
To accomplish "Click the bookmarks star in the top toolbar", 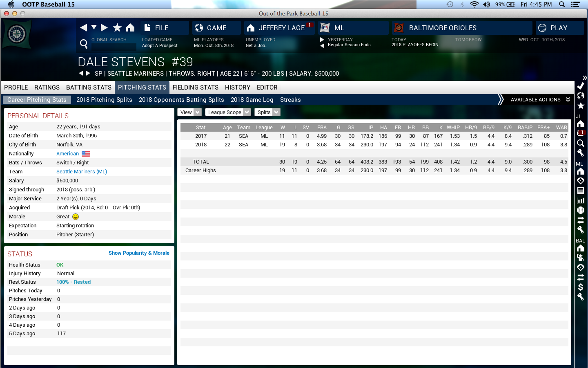I will 117,27.
